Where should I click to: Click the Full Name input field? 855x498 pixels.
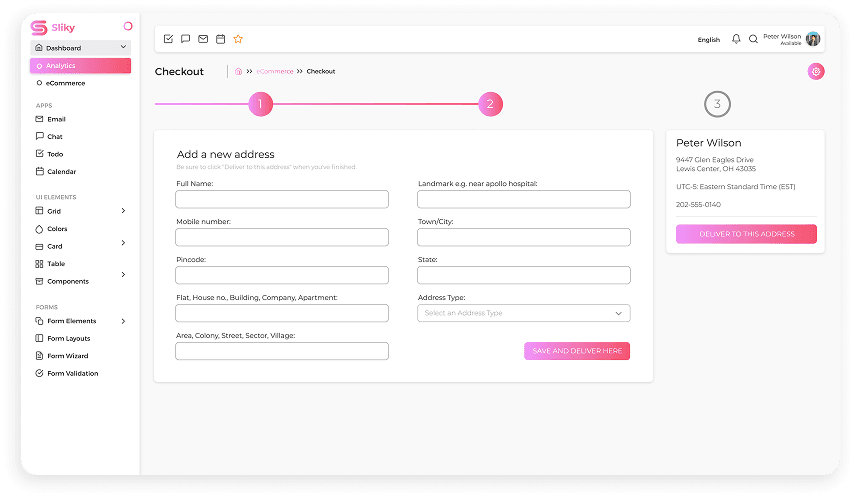[x=282, y=199]
